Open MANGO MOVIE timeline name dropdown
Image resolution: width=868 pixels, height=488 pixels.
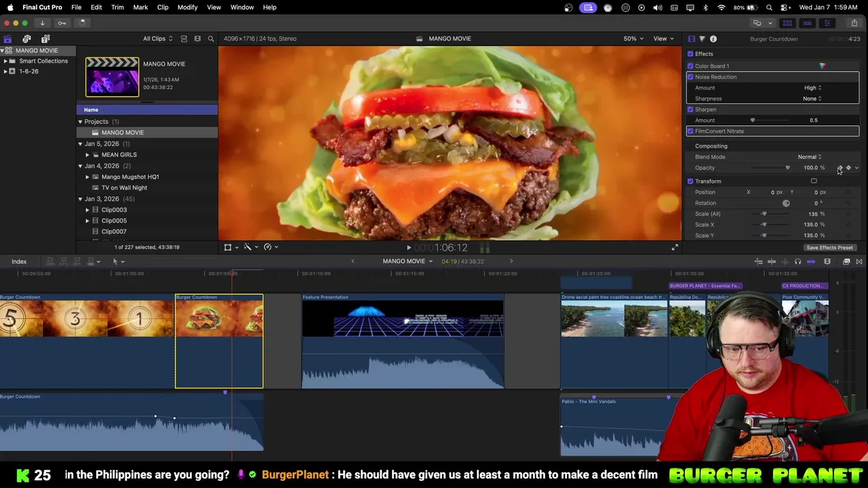[408, 262]
